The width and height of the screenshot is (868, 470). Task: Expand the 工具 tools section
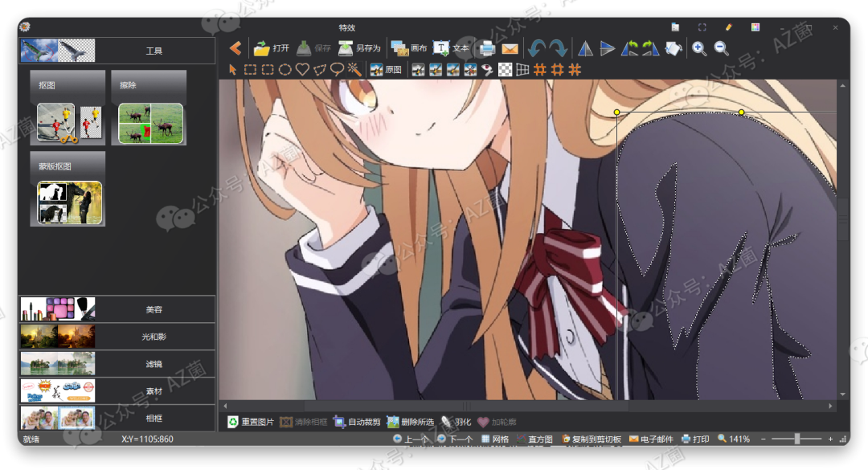click(x=117, y=51)
